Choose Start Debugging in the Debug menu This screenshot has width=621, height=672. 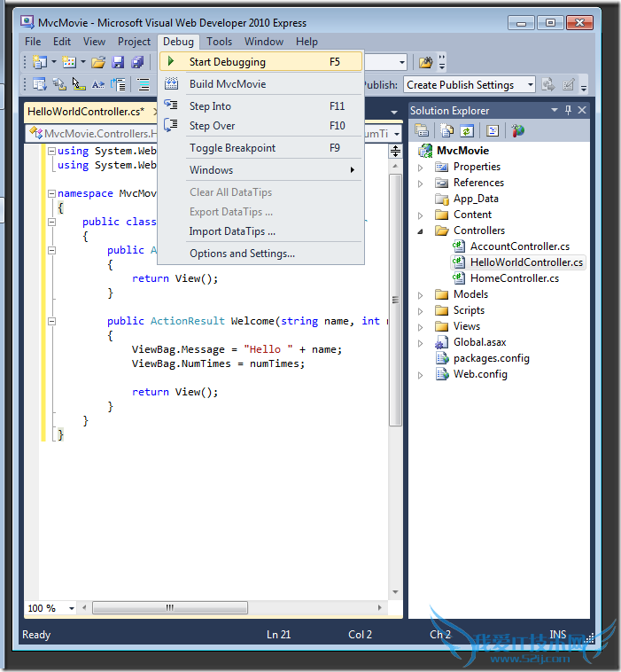227,62
